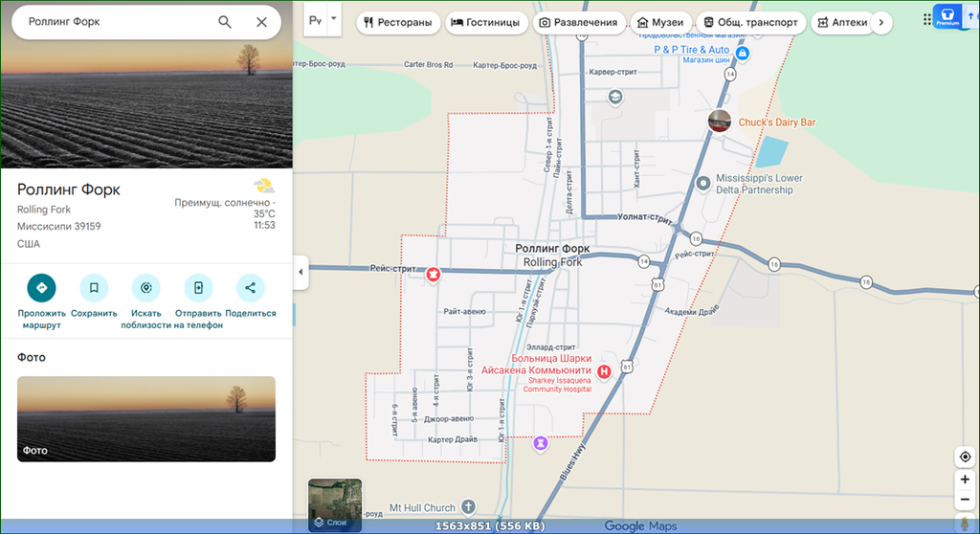
Task: Zoom in with the plus button
Action: [x=965, y=479]
